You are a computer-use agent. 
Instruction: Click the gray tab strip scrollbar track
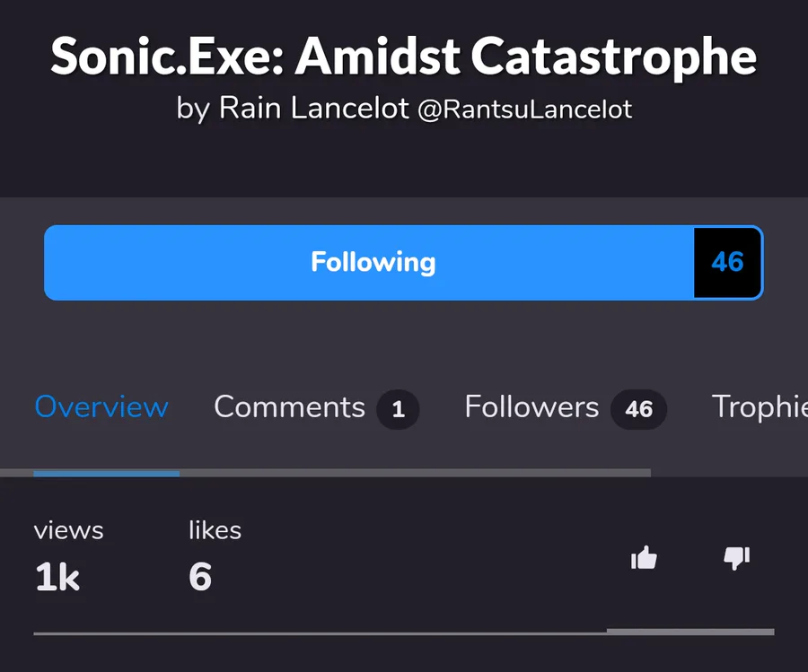point(413,473)
